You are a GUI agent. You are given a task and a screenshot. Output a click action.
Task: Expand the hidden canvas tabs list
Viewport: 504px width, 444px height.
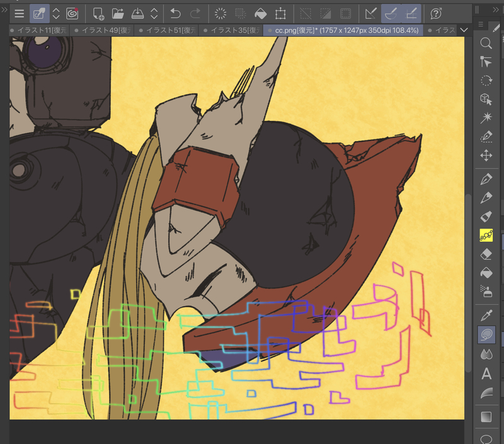click(x=464, y=30)
